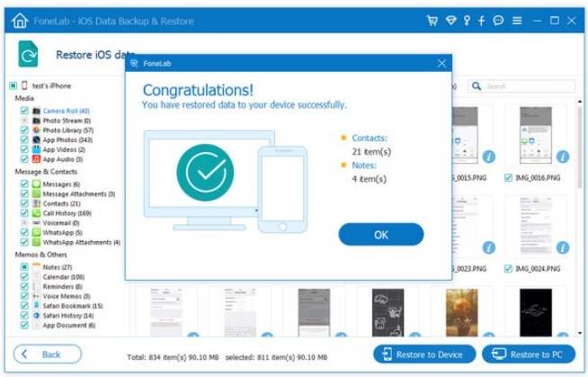Click into the Search field
This screenshot has height=377, width=588.
tap(521, 86)
